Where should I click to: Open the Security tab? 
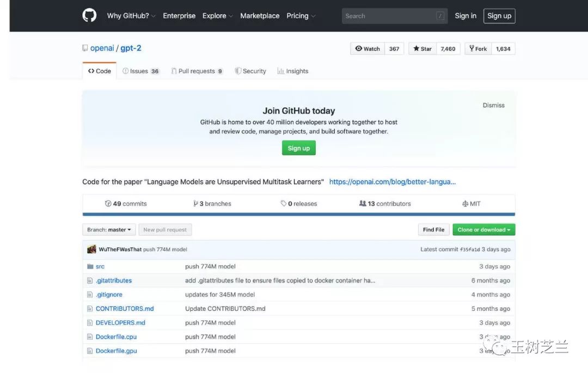click(x=250, y=71)
